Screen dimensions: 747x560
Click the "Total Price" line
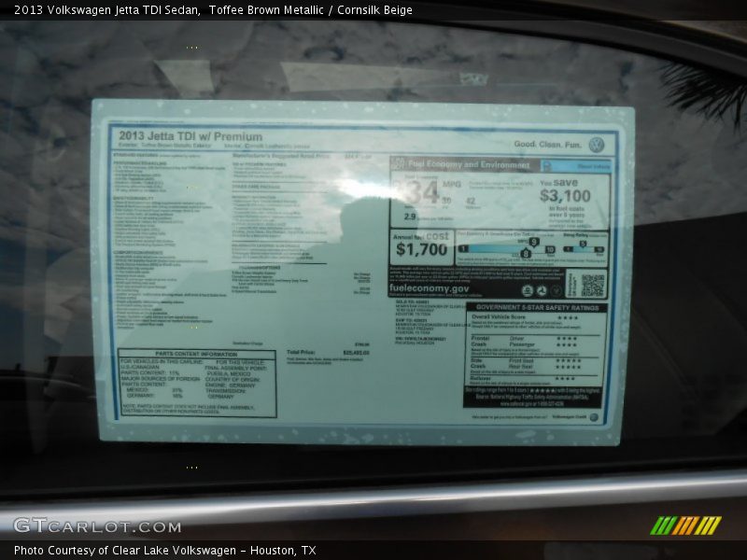click(x=328, y=353)
